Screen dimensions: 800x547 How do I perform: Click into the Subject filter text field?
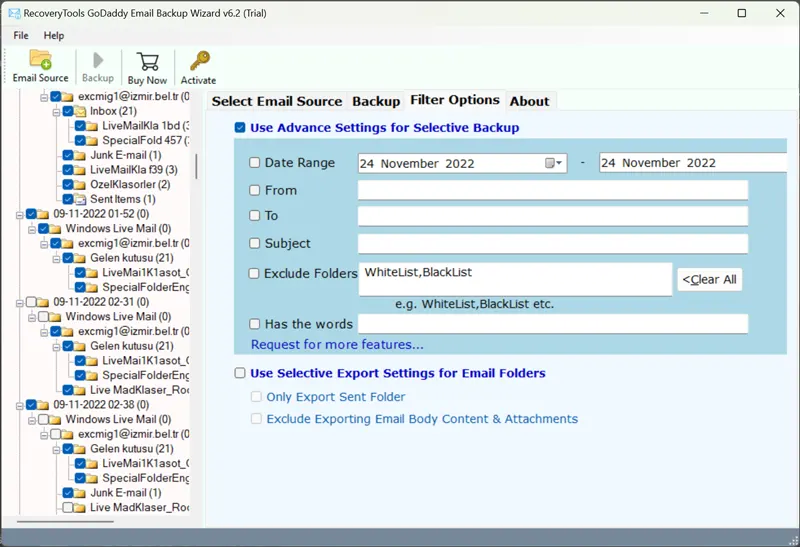(x=552, y=244)
